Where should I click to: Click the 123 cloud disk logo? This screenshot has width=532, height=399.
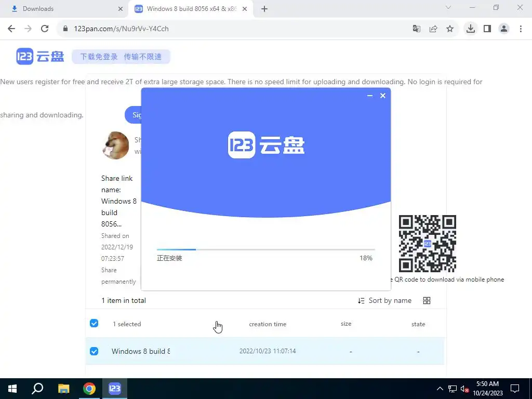coord(40,56)
